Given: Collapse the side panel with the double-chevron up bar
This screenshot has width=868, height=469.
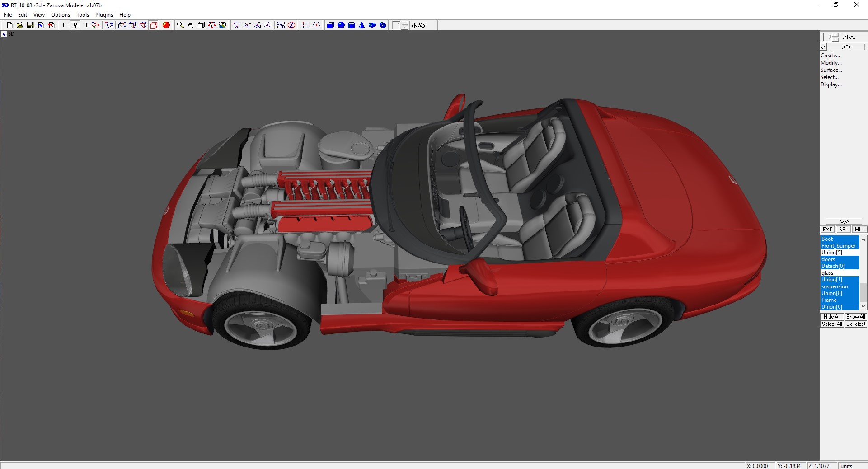Looking at the screenshot, I should click(x=847, y=47).
